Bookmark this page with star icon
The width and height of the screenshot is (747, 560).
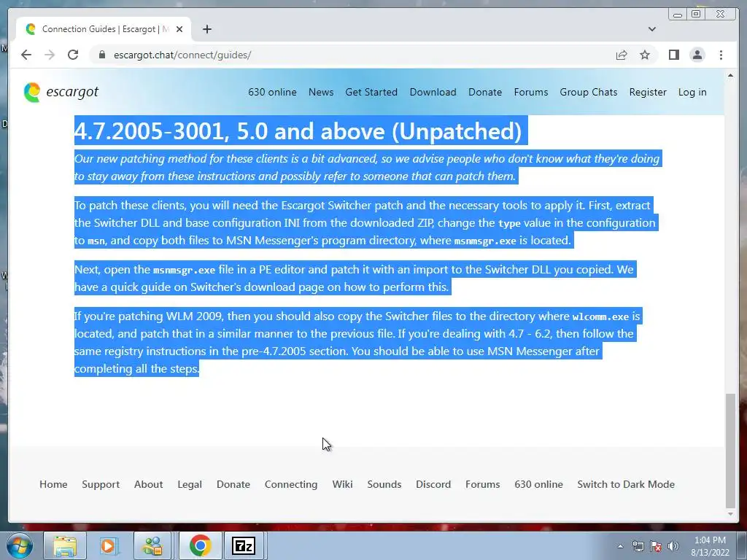click(645, 55)
